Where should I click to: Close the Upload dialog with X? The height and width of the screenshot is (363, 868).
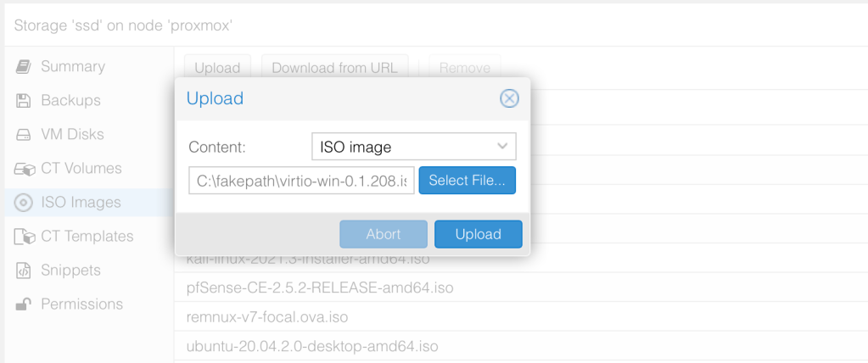tap(509, 98)
